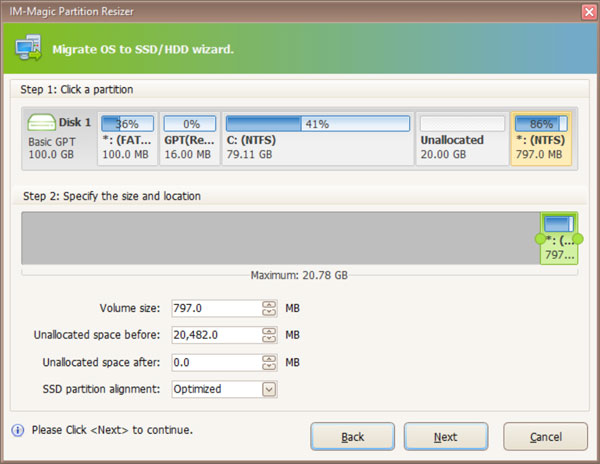Select the highlighted NTFS 797.0 MB partition
Viewport: 600px width, 464px height.
pyautogui.click(x=541, y=138)
